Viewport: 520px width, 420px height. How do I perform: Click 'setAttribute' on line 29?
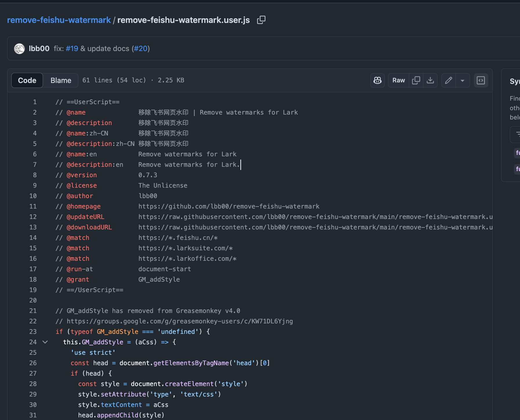(x=123, y=394)
